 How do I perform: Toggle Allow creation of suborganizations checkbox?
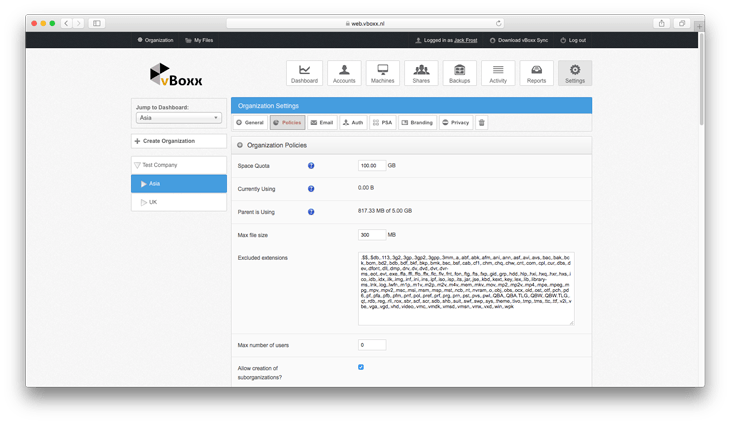361,367
